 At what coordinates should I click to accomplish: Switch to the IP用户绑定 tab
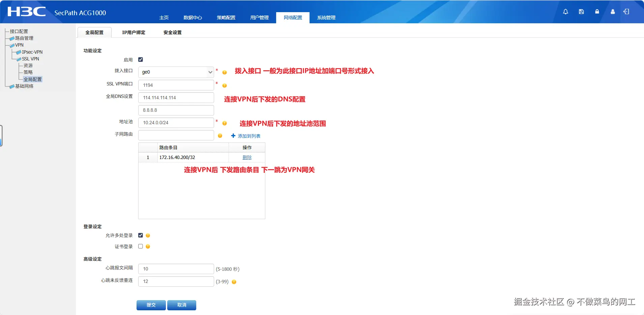click(x=134, y=32)
